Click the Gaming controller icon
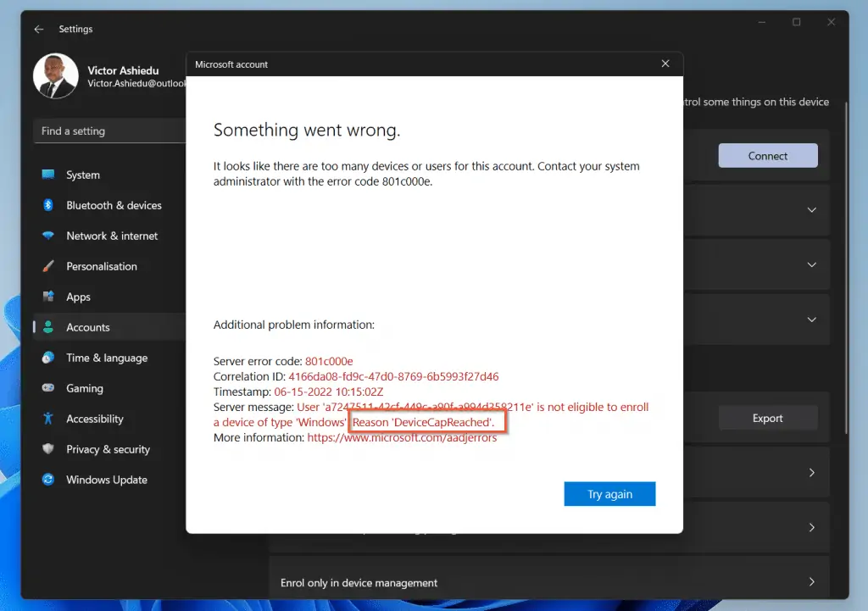 click(x=48, y=388)
